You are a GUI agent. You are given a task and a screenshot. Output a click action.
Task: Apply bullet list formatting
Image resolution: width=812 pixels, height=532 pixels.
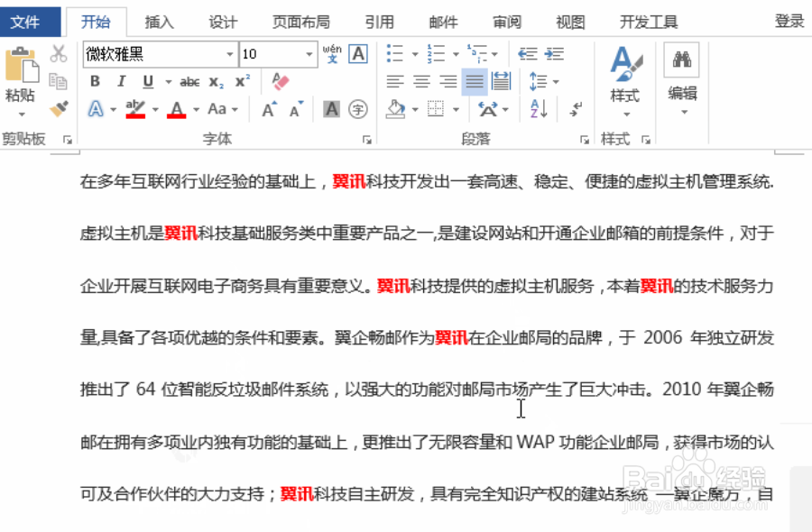395,53
